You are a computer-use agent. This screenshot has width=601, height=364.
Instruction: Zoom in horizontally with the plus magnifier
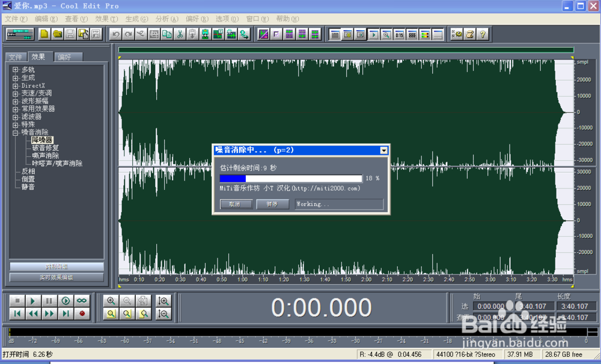pos(111,301)
